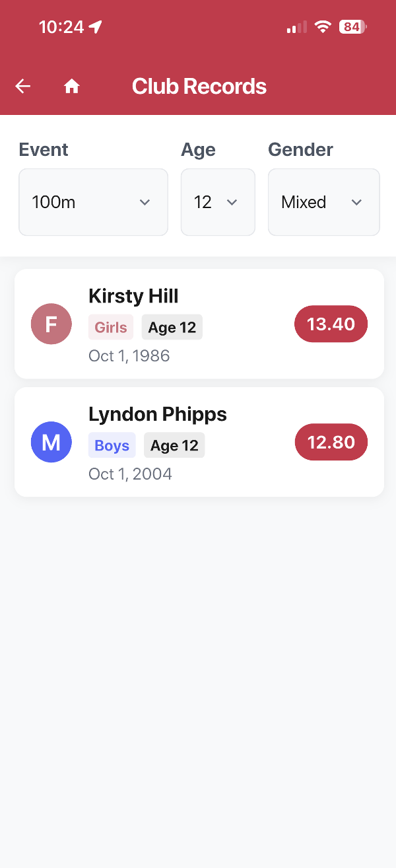Tap the Club Records title

point(199,86)
